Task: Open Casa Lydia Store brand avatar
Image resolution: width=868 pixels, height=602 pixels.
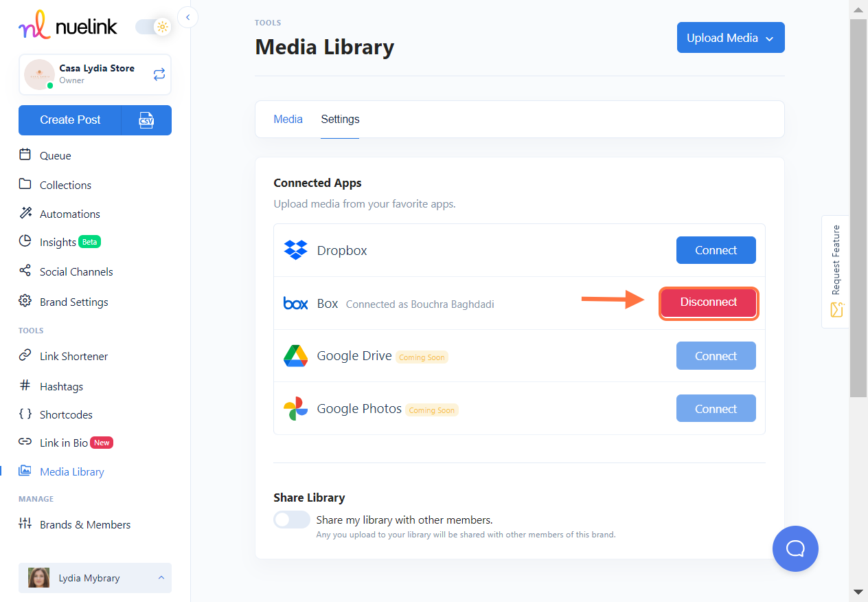Action: tap(39, 74)
